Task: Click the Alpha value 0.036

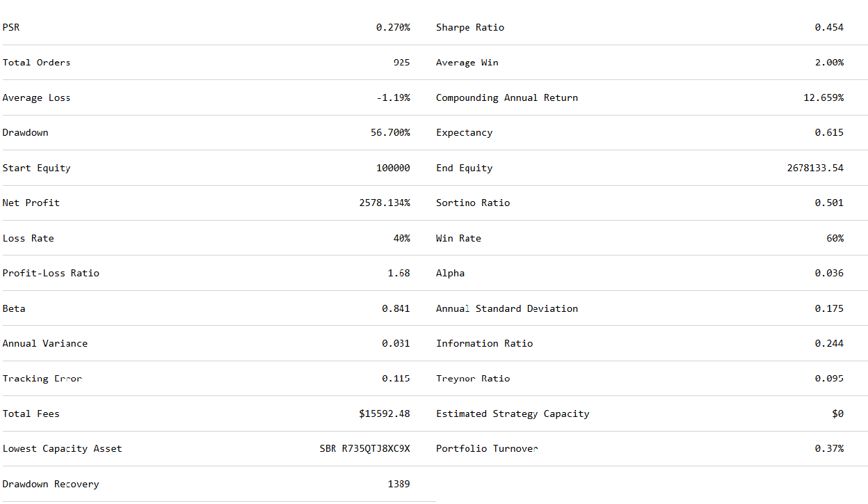Action: click(x=829, y=274)
